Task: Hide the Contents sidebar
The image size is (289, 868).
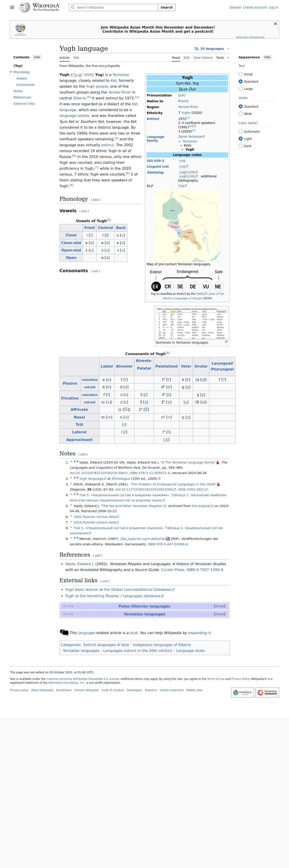Action: [37, 57]
